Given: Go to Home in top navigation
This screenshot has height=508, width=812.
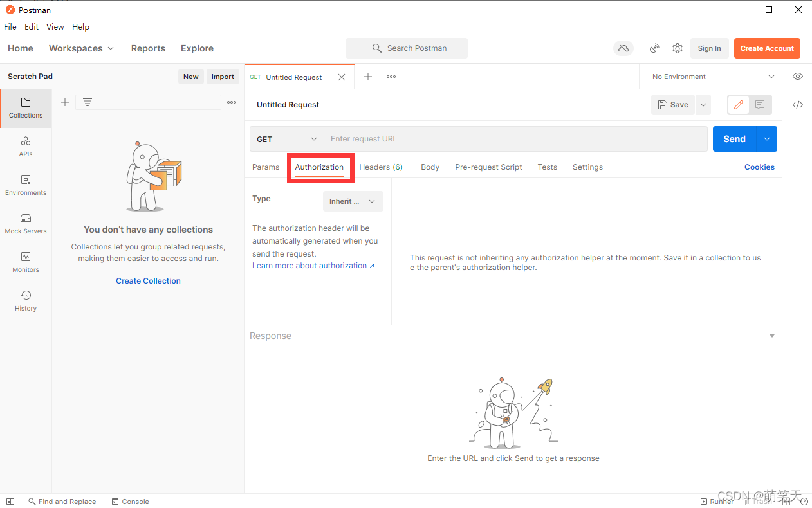Looking at the screenshot, I should (x=21, y=48).
